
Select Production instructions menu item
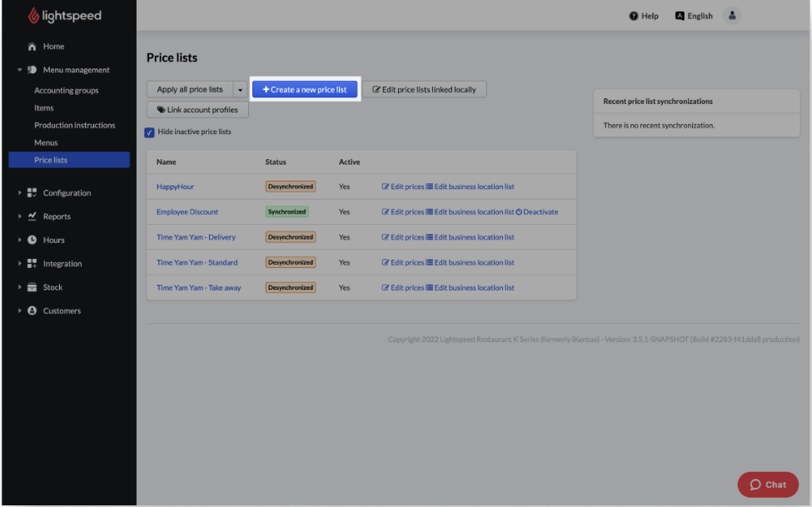pos(74,125)
